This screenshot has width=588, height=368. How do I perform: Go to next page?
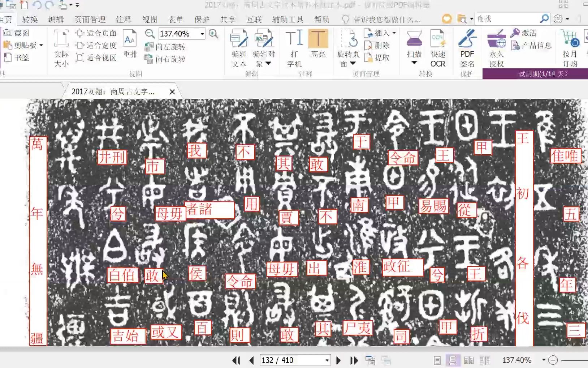[338, 360]
